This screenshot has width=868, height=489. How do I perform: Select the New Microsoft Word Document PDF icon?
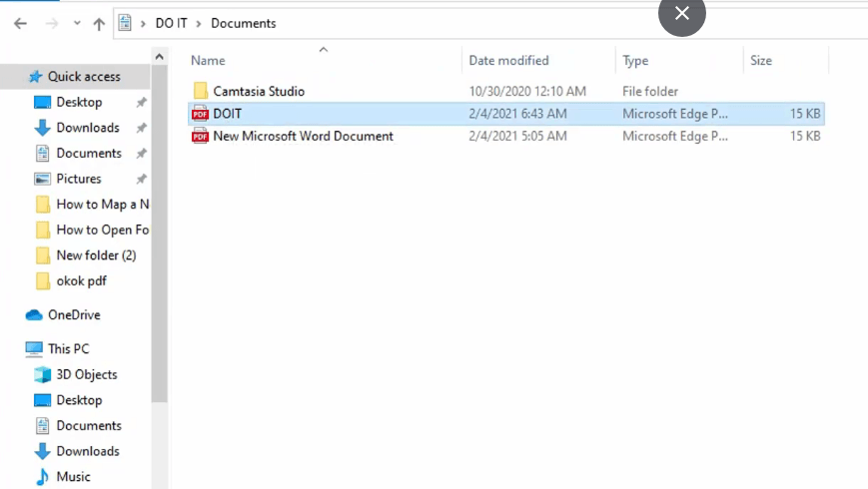pos(200,136)
